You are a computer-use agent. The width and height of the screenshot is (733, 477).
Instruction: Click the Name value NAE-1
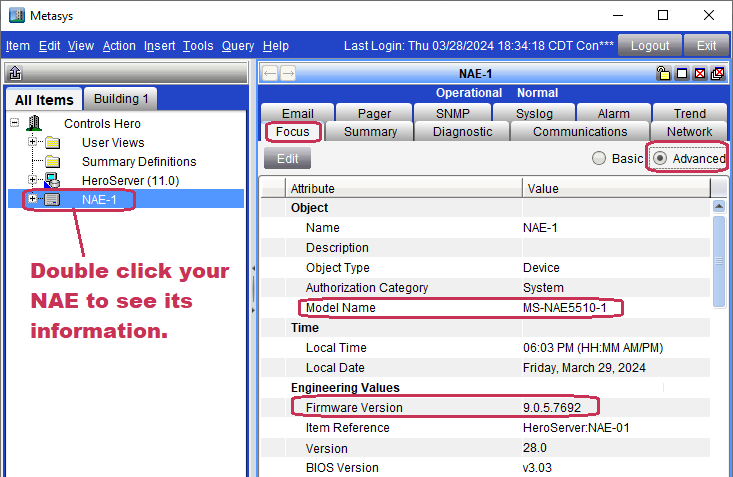pyautogui.click(x=540, y=228)
